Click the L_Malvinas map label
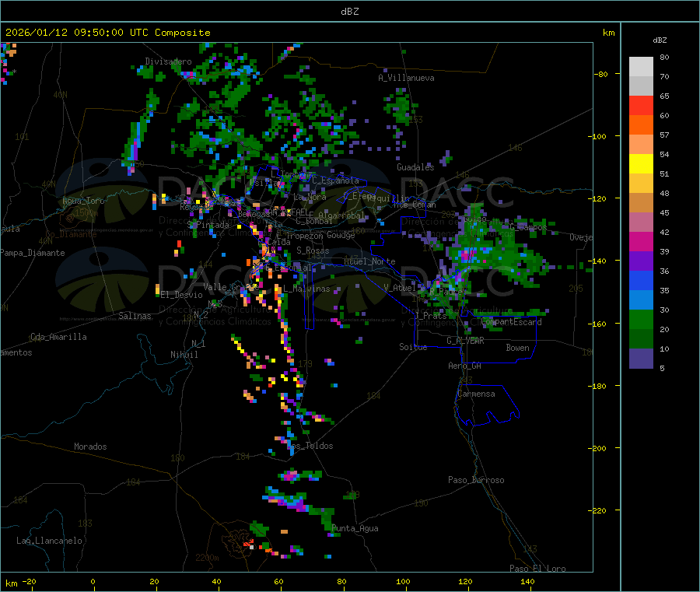The height and width of the screenshot is (592, 700). tap(306, 289)
